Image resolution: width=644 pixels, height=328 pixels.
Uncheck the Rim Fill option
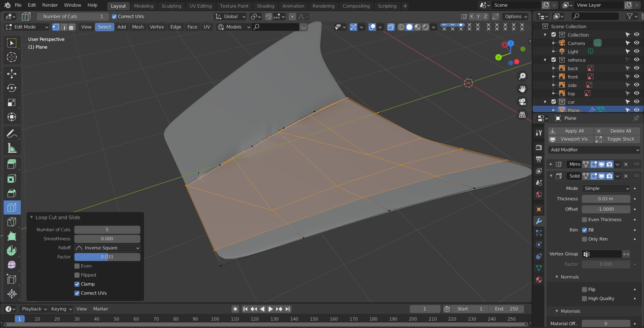tap(584, 230)
